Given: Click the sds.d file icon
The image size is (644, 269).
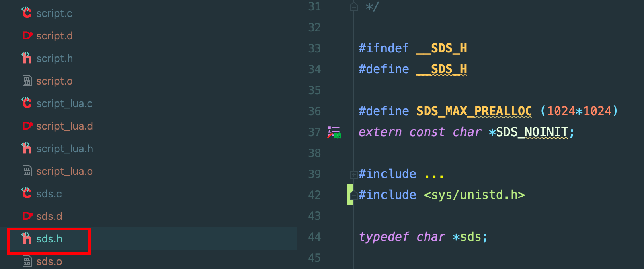Looking at the screenshot, I should click(27, 216).
